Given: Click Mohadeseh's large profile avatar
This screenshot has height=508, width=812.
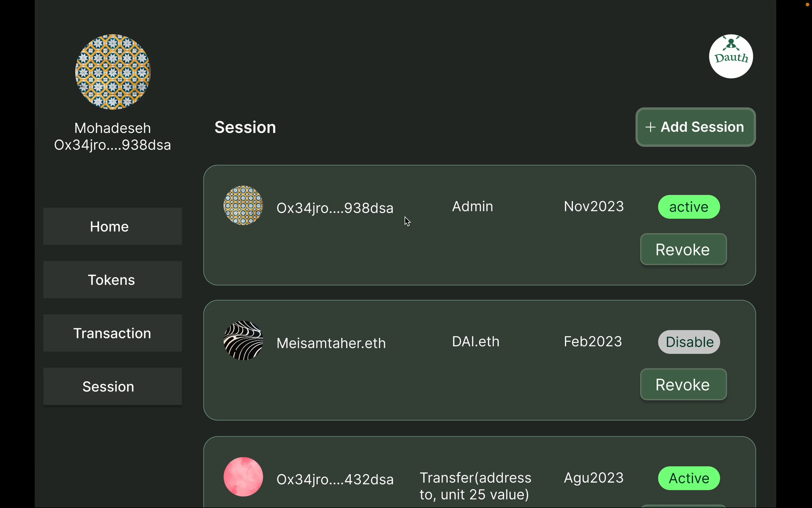Looking at the screenshot, I should coord(113,72).
